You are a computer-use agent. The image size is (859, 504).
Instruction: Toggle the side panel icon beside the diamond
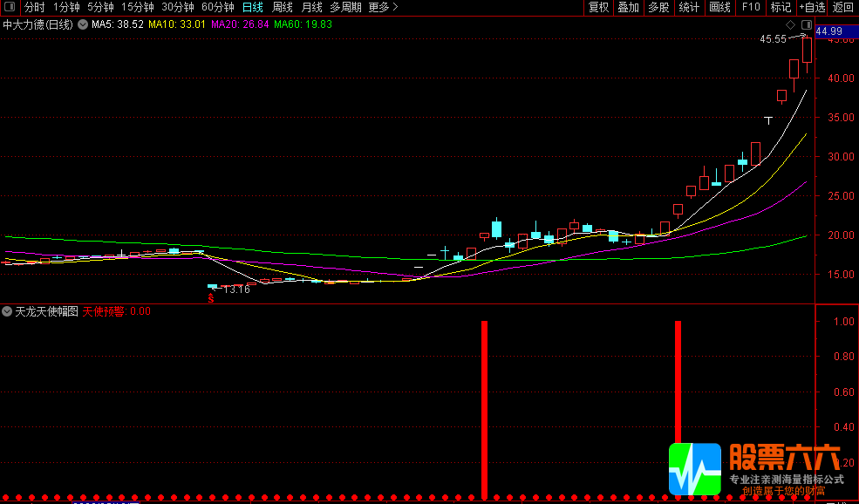pyautogui.click(x=806, y=24)
